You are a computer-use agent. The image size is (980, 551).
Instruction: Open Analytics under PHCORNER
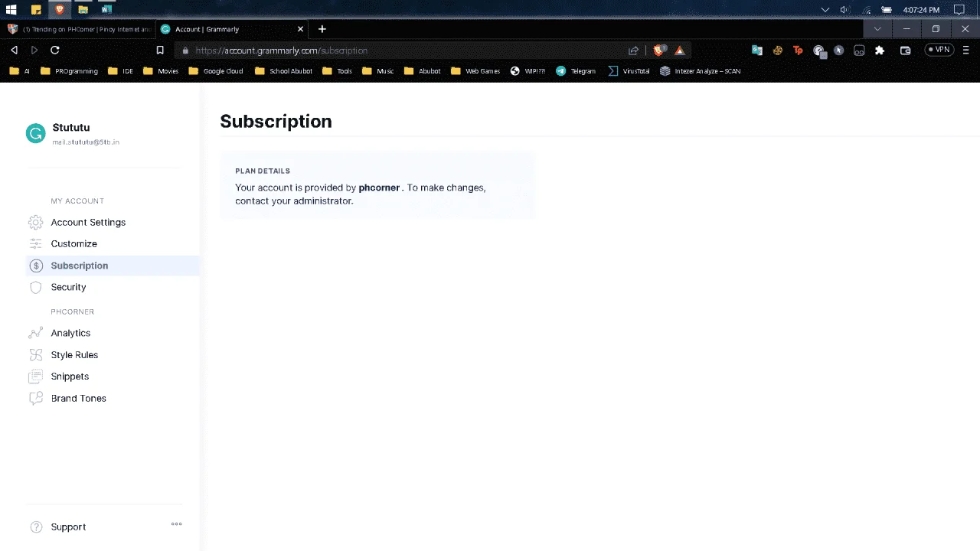tap(70, 333)
